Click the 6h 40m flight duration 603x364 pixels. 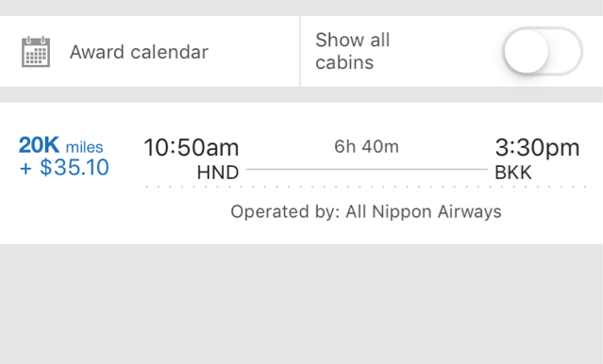366,146
